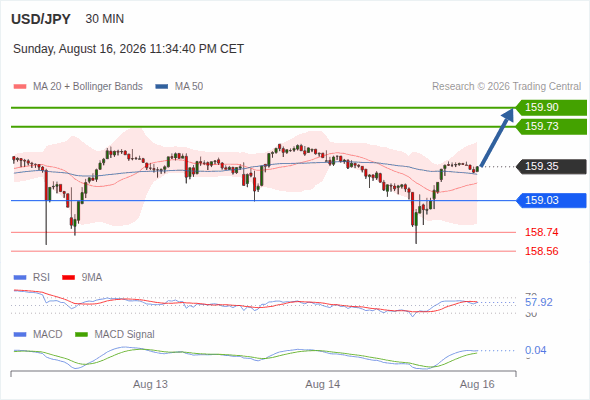The image size is (590, 400).
Task: Click the MACD legend label
Action: [x=48, y=334]
